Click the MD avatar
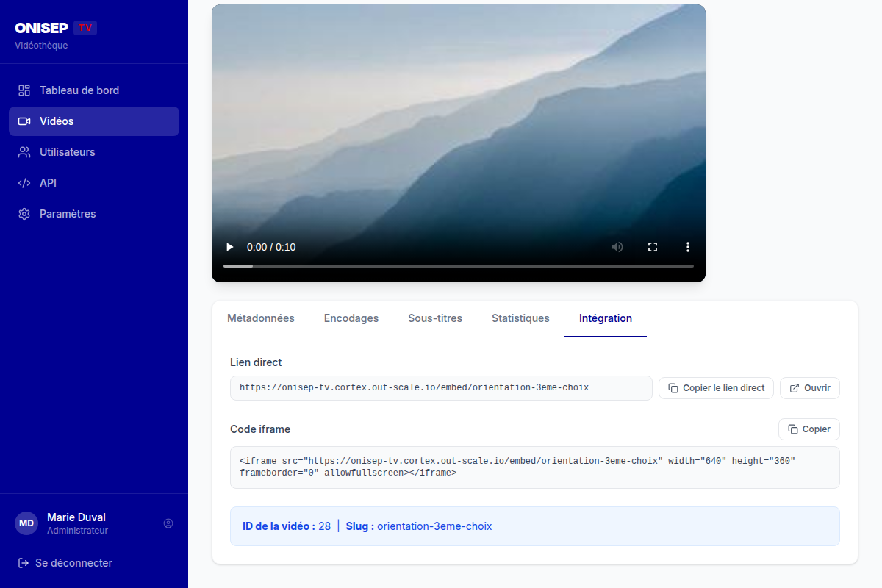The width and height of the screenshot is (882, 588). (x=26, y=523)
